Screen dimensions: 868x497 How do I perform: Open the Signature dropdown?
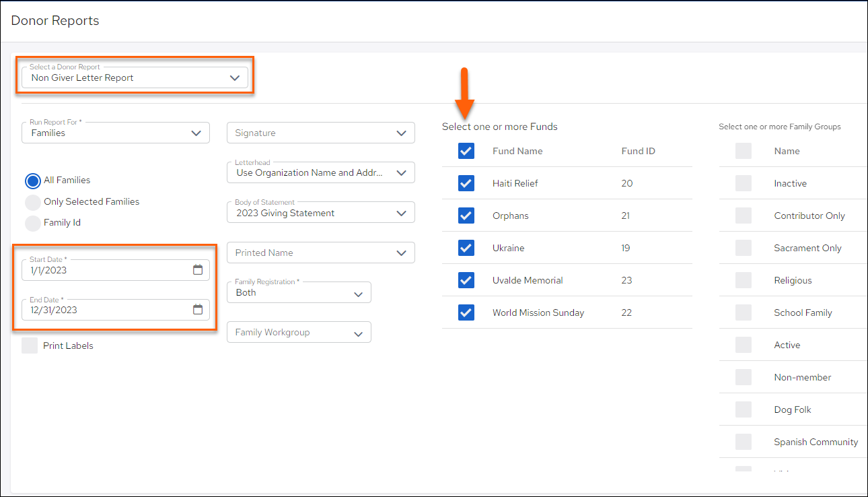pos(321,133)
